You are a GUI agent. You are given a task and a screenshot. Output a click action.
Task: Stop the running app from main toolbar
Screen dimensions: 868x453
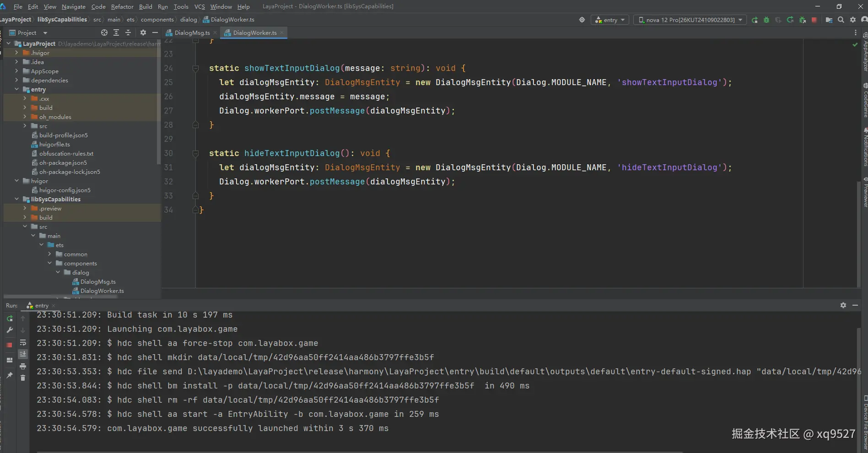814,20
